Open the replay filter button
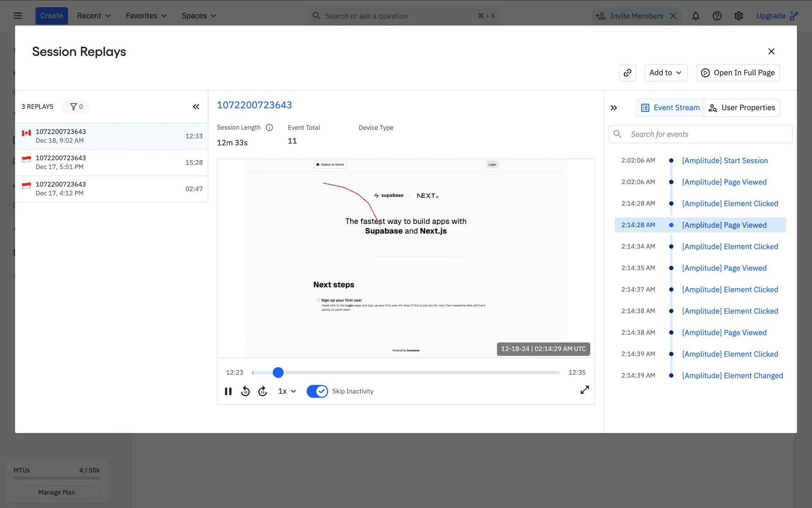812x508 pixels. 76,107
